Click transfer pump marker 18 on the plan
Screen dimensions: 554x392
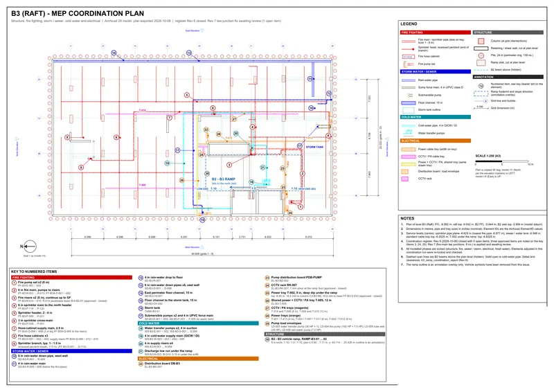coord(251,182)
